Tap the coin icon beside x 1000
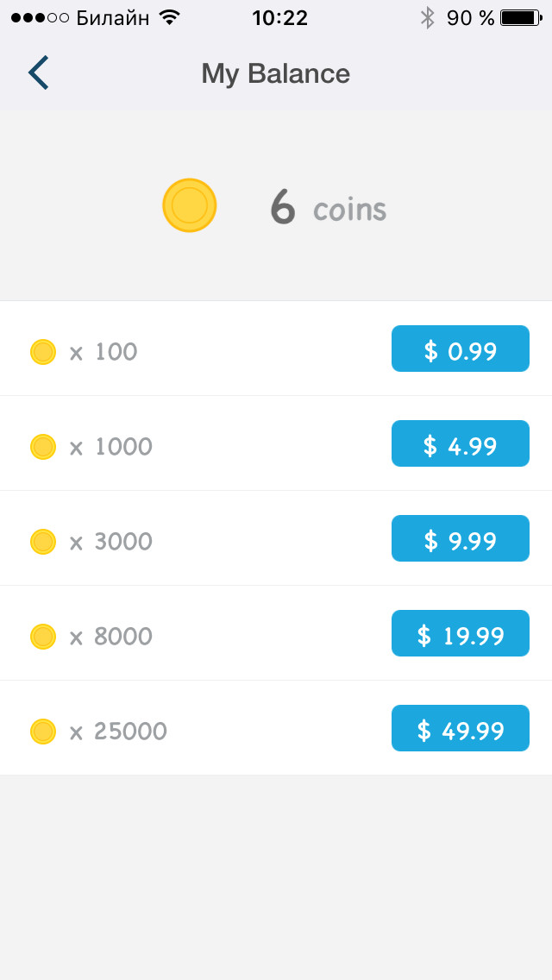The image size is (552, 980). [43, 447]
